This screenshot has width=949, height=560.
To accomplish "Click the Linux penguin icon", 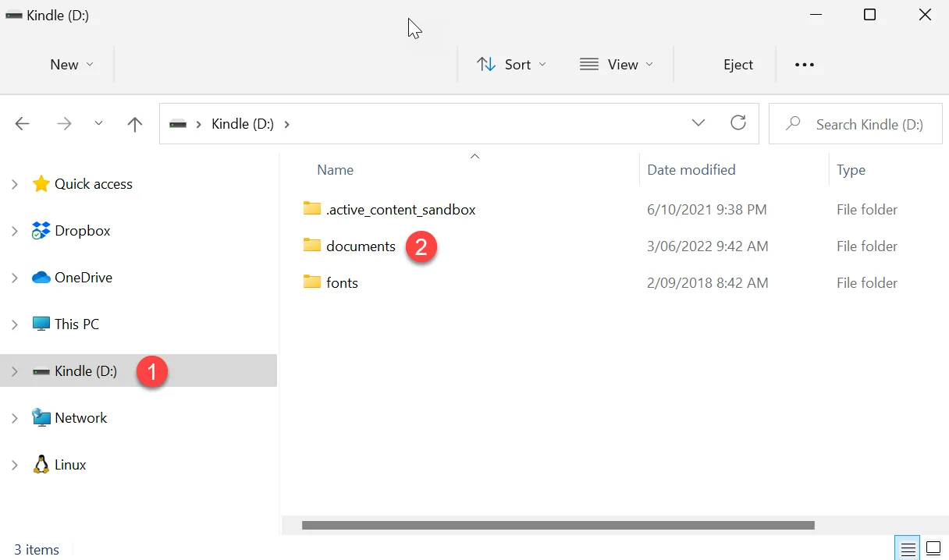I will pos(41,465).
